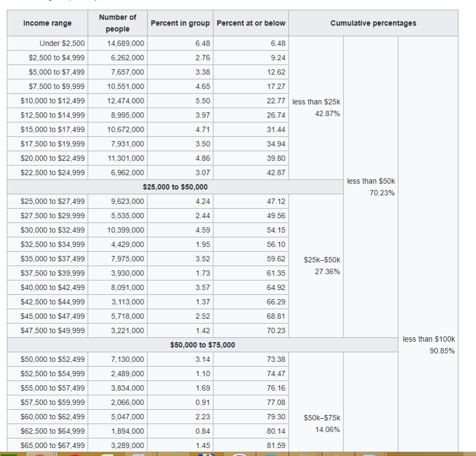
Task: Click the '$22,500 to $24,999' income range
Action: point(53,172)
